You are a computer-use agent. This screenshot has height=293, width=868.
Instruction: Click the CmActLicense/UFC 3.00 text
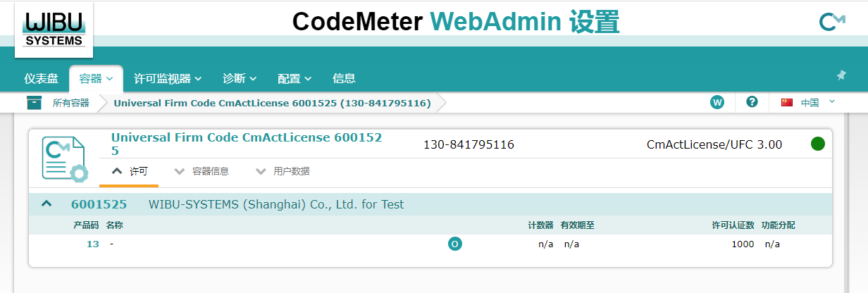(714, 144)
